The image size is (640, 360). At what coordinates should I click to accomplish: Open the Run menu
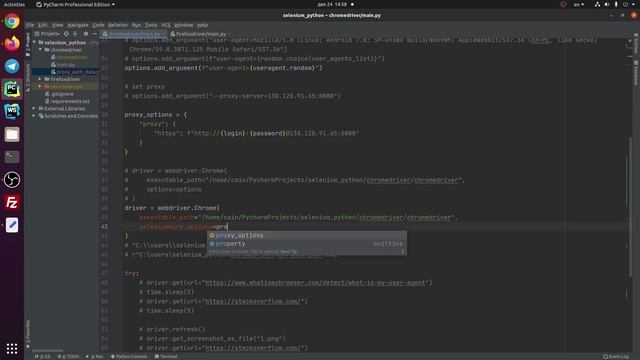coord(136,25)
